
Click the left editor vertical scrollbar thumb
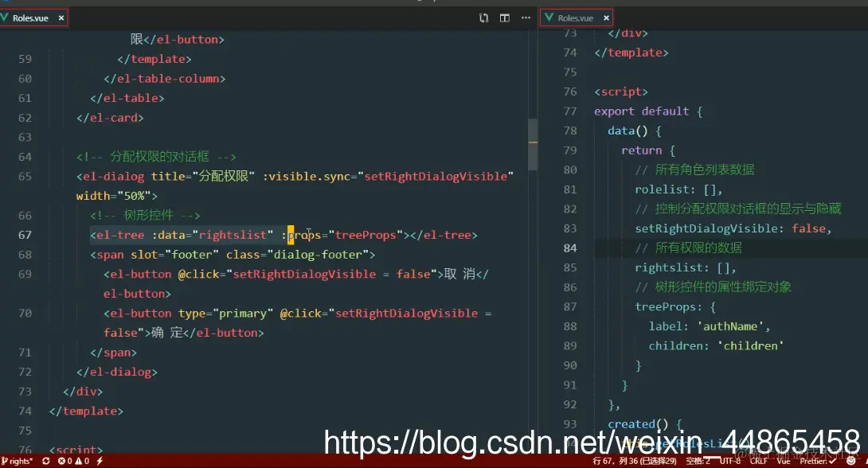(x=533, y=144)
